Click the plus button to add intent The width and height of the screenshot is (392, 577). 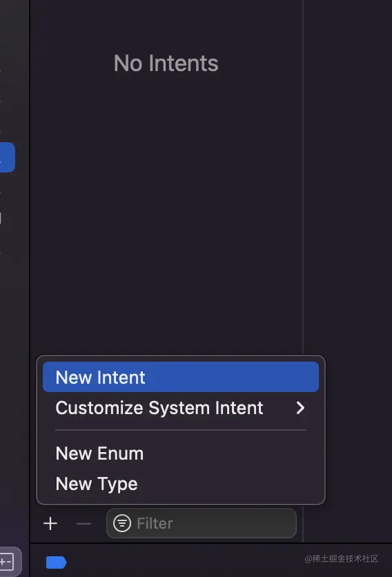[50, 523]
